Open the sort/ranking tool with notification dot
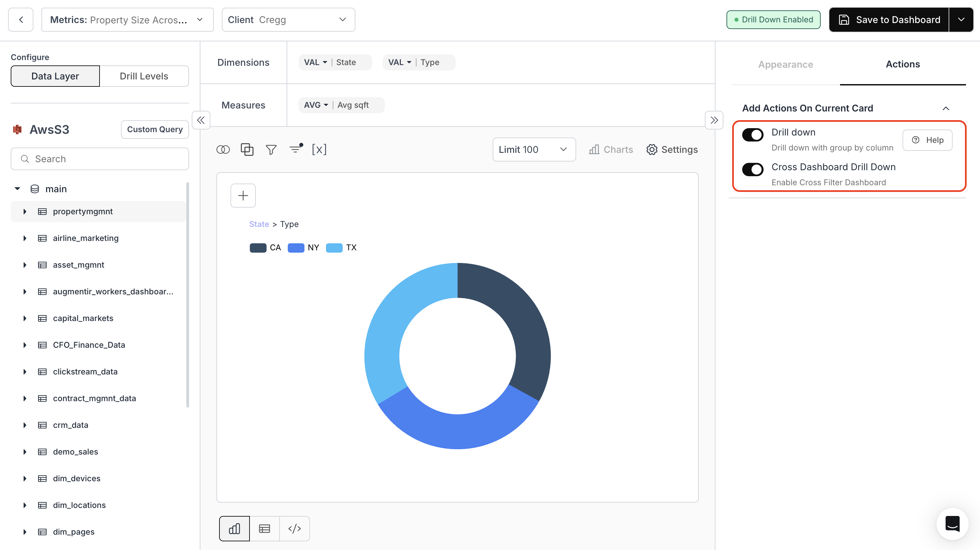This screenshot has height=550, width=980. [x=296, y=150]
